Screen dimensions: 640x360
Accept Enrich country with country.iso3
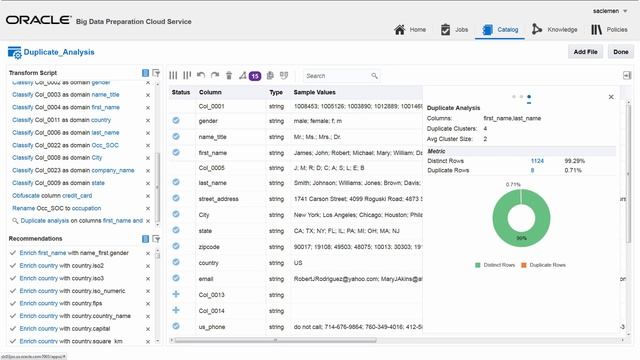point(13,278)
